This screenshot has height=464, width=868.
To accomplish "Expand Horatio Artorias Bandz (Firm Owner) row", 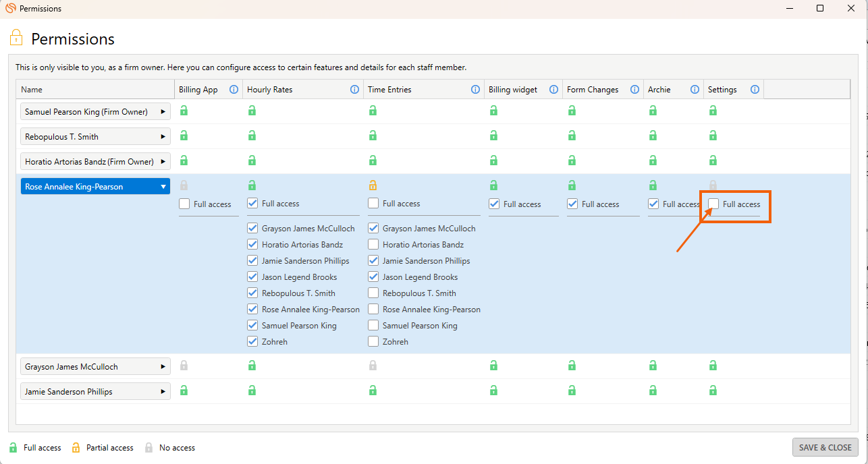I will point(95,161).
